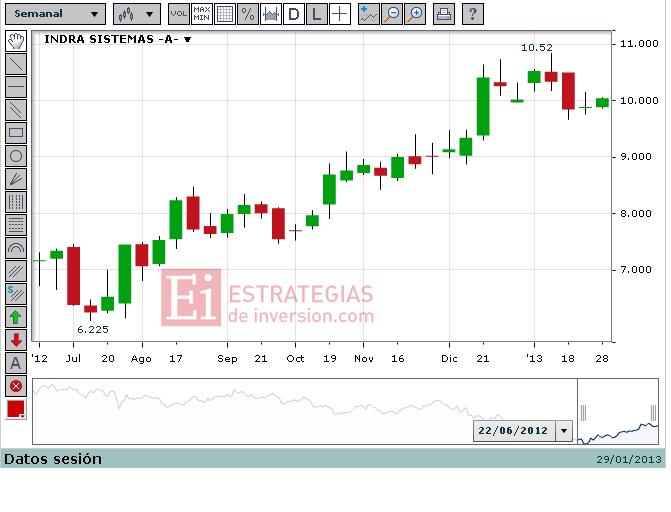Screen dimensions: 671x512
Task: Click the 28 date axis label
Action: coord(602,358)
